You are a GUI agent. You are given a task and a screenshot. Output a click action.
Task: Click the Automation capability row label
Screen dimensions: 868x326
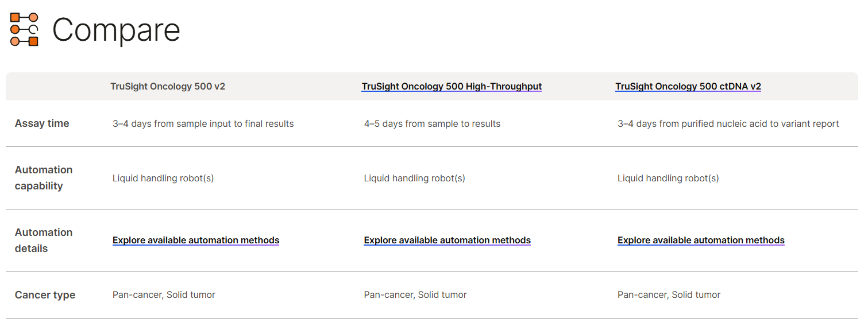coord(44,178)
